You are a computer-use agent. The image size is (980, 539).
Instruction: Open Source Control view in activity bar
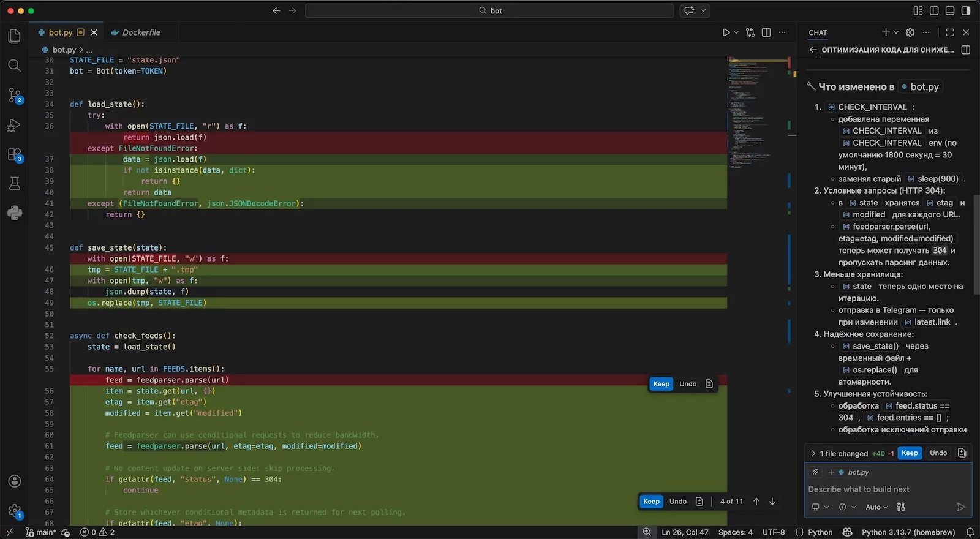click(15, 95)
